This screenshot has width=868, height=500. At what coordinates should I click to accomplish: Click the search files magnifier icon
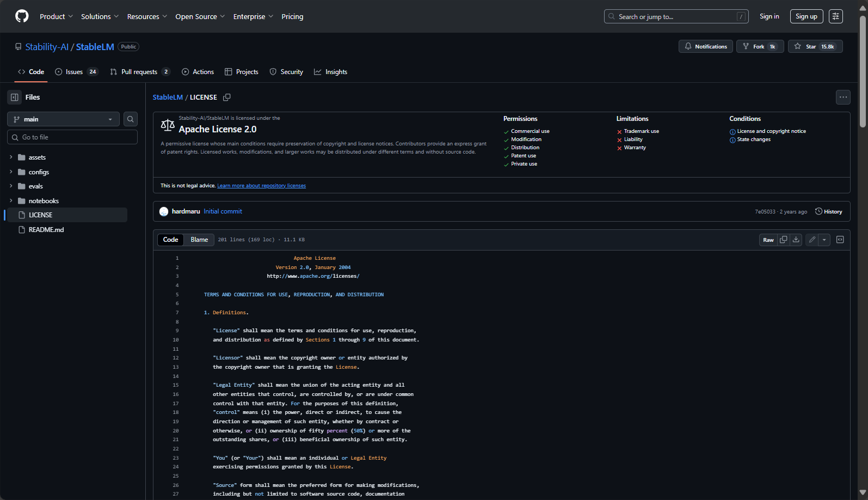click(131, 119)
